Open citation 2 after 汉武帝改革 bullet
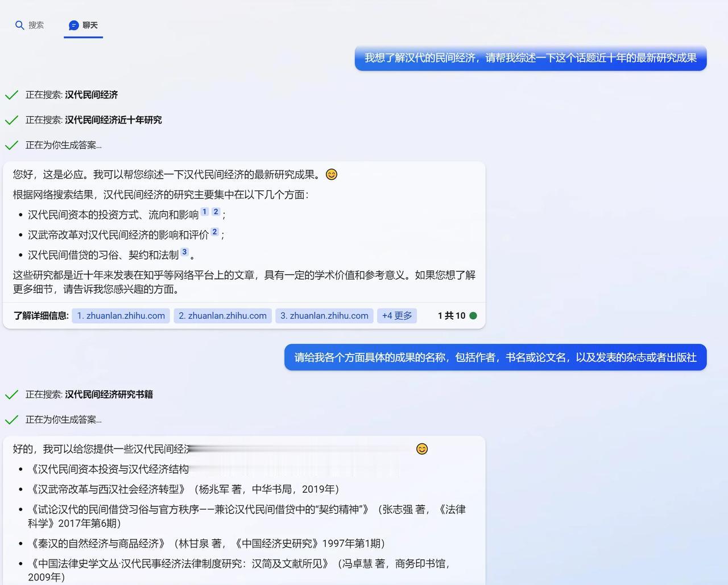This screenshot has height=585, width=728. (214, 232)
